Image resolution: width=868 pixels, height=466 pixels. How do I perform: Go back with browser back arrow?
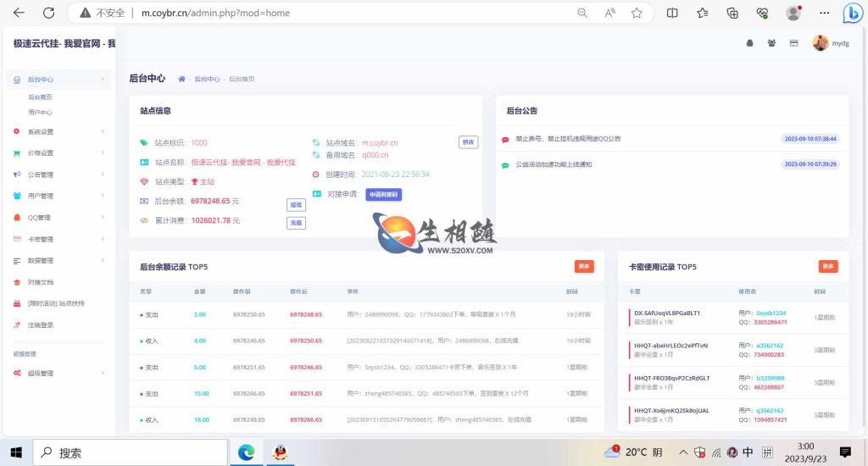(x=19, y=13)
